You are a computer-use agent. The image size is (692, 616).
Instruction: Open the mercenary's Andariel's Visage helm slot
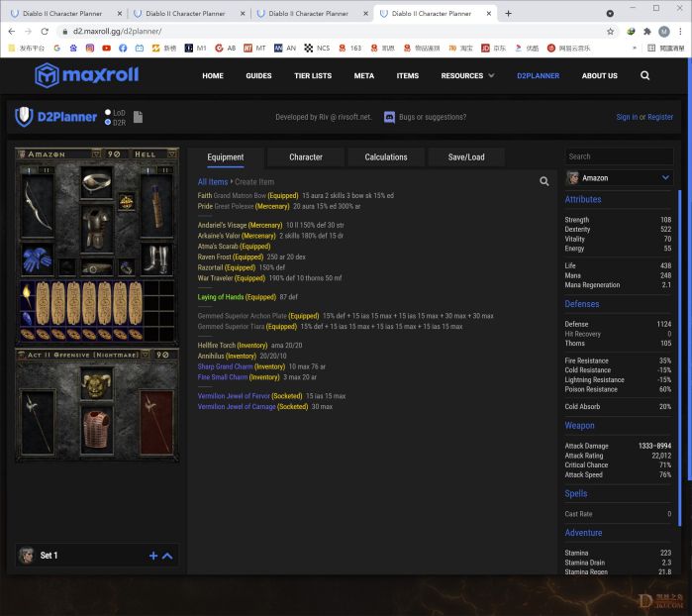[97, 384]
